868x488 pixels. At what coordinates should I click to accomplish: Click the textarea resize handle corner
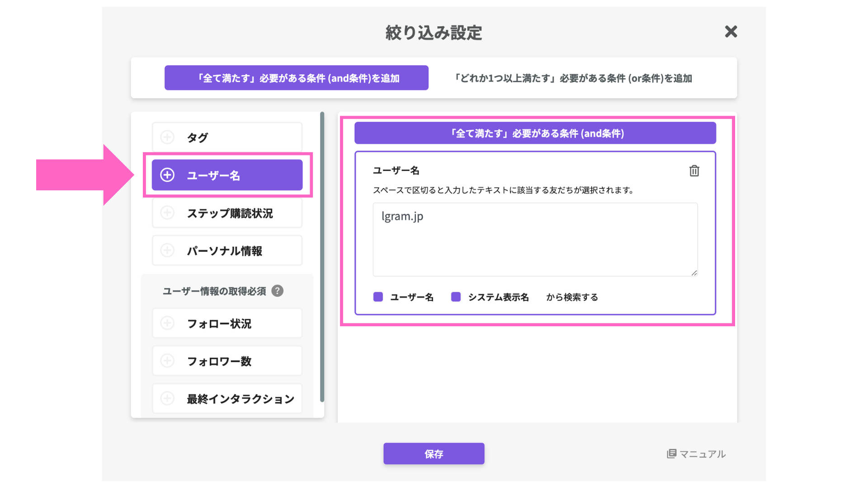(694, 273)
